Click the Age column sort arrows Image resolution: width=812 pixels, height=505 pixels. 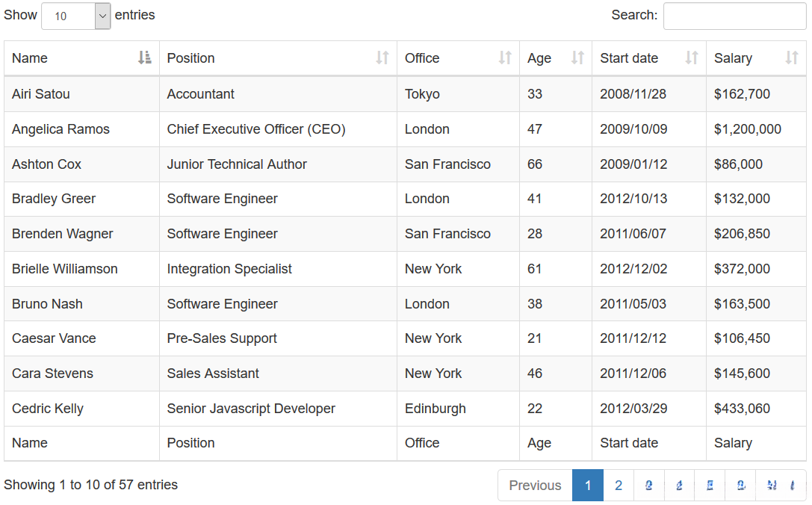(577, 58)
